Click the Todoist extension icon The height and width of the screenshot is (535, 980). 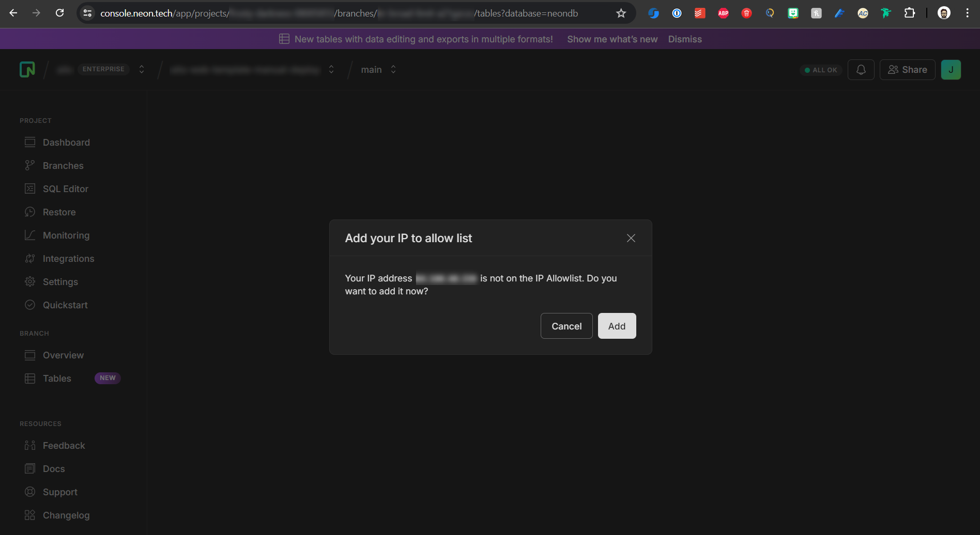700,13
